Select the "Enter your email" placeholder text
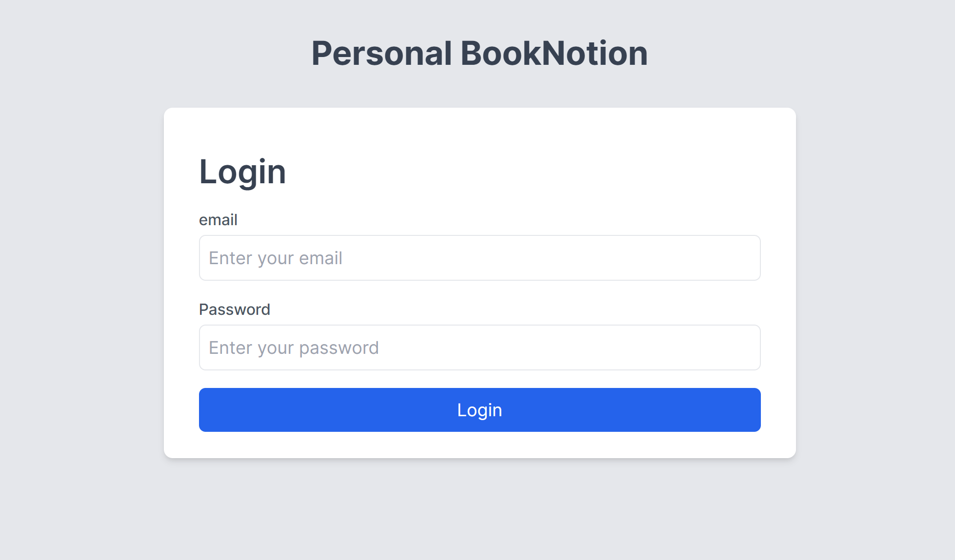The width and height of the screenshot is (955, 560). (x=276, y=258)
